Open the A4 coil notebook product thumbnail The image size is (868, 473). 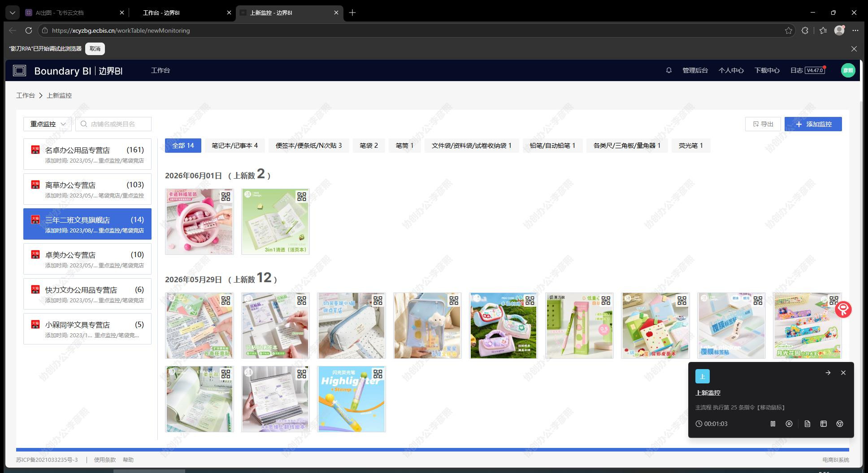pos(275,399)
